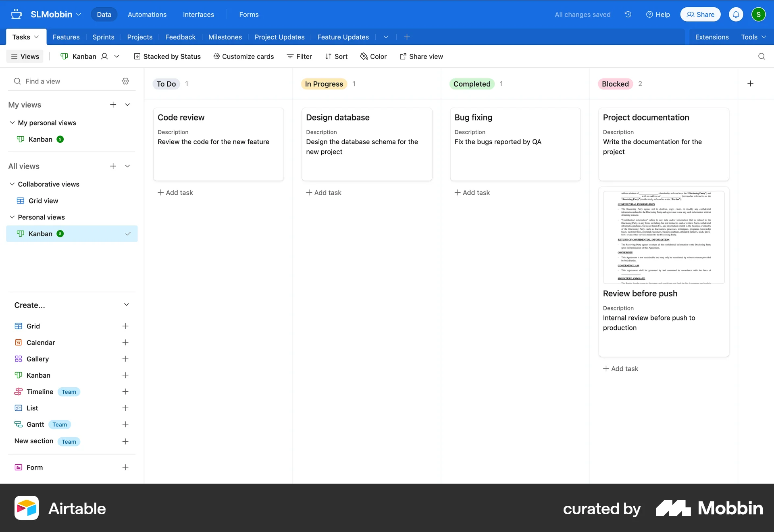Open the Projects table tab
The width and height of the screenshot is (774, 532).
140,37
